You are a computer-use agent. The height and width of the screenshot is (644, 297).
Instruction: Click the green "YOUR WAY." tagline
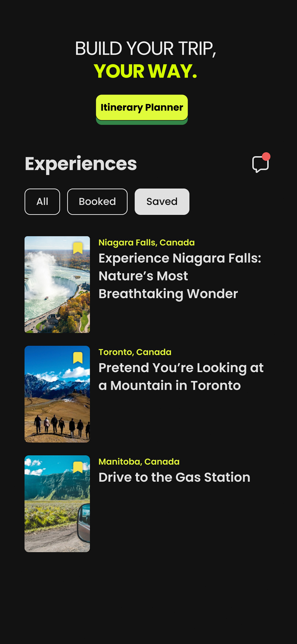[145, 71]
